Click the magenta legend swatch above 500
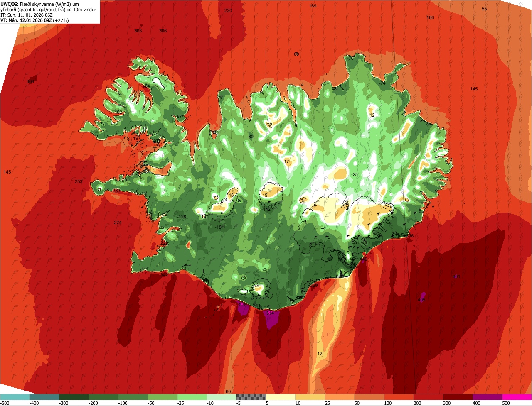 [517, 397]
